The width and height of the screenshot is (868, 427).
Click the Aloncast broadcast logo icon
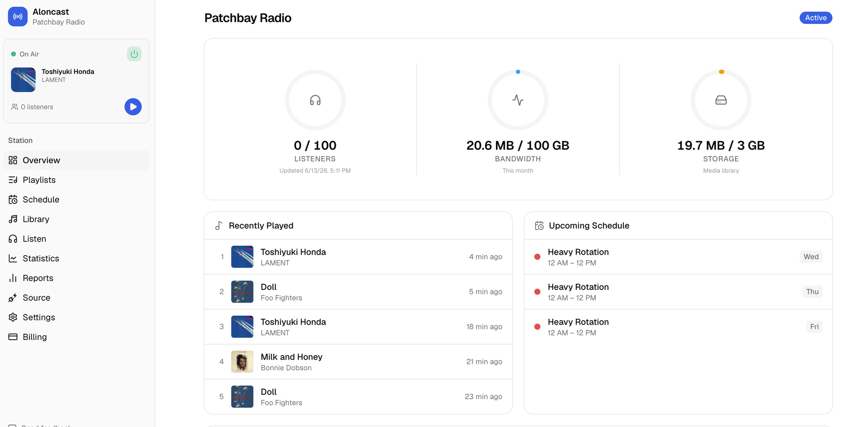click(18, 17)
